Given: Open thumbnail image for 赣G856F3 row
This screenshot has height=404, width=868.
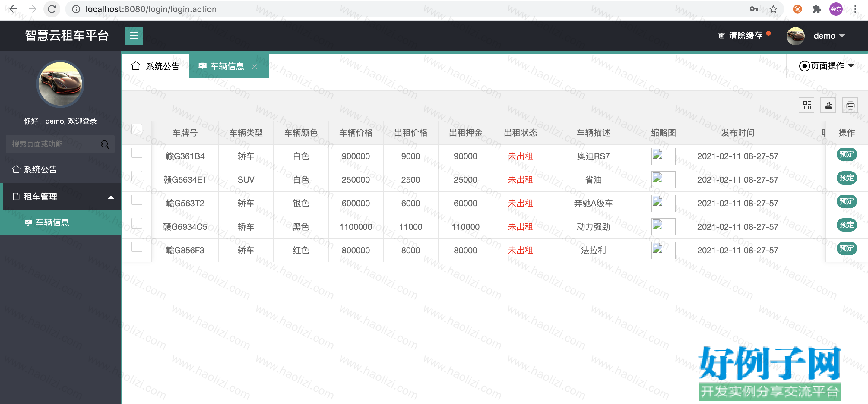Looking at the screenshot, I should (x=663, y=250).
